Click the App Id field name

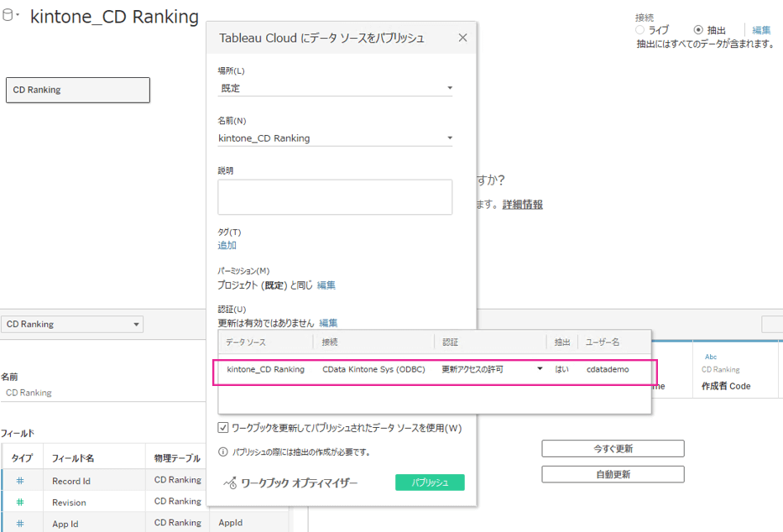pyautogui.click(x=65, y=524)
